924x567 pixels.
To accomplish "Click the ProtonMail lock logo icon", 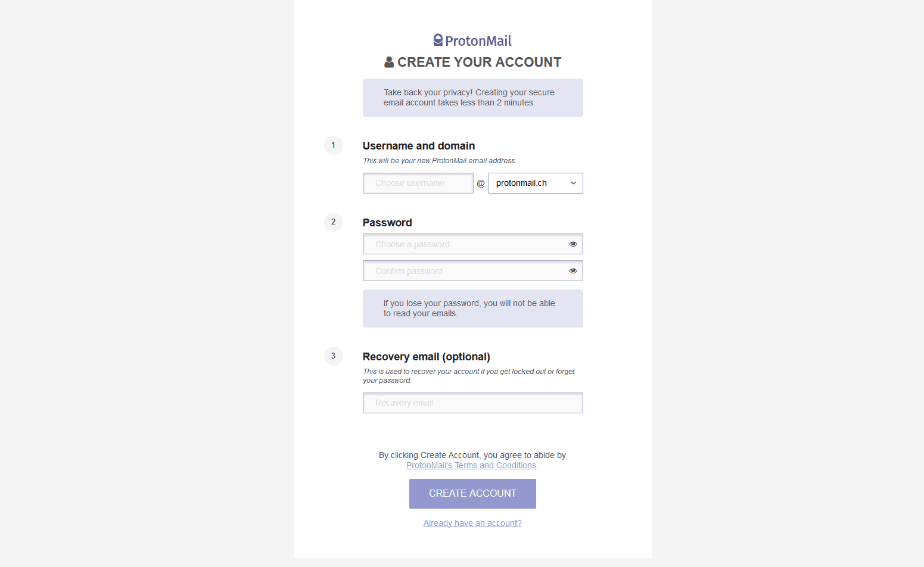I will [x=438, y=40].
